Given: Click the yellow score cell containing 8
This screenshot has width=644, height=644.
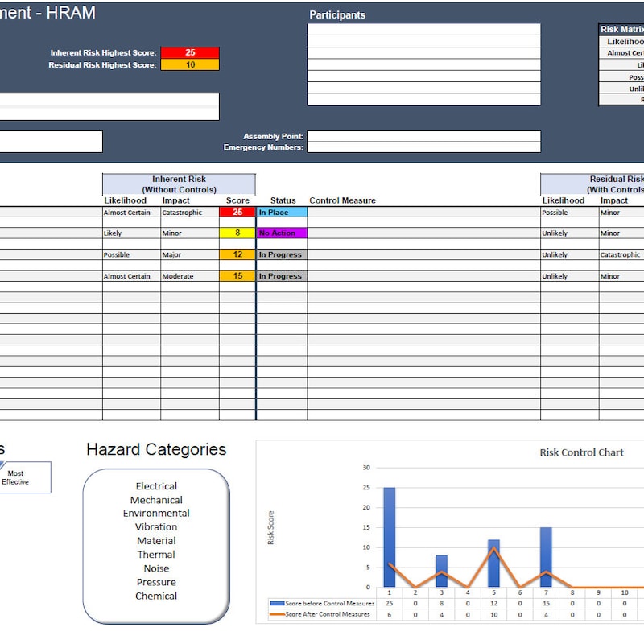Looking at the screenshot, I should click(x=237, y=233).
